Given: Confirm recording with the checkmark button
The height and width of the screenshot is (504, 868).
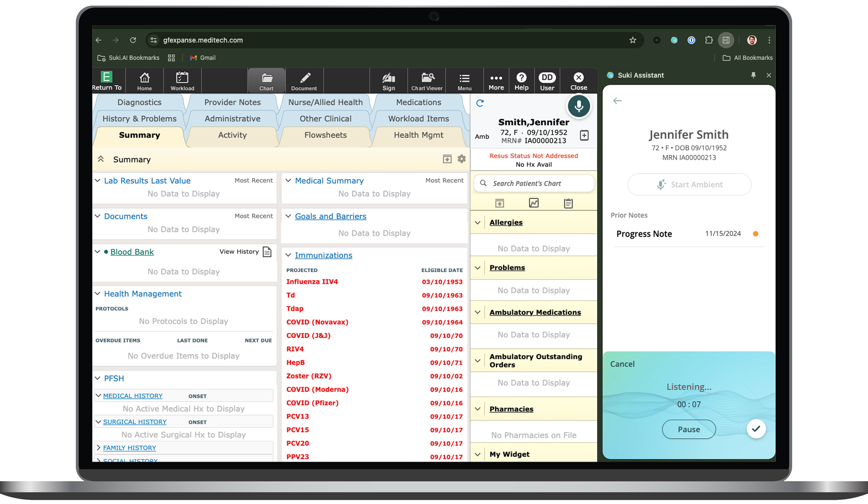Looking at the screenshot, I should (756, 429).
